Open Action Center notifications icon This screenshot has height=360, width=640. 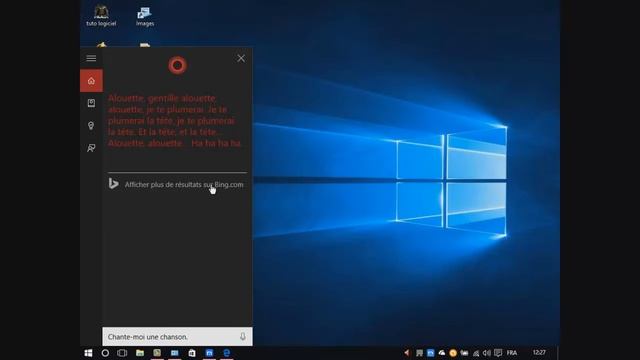[x=498, y=353]
